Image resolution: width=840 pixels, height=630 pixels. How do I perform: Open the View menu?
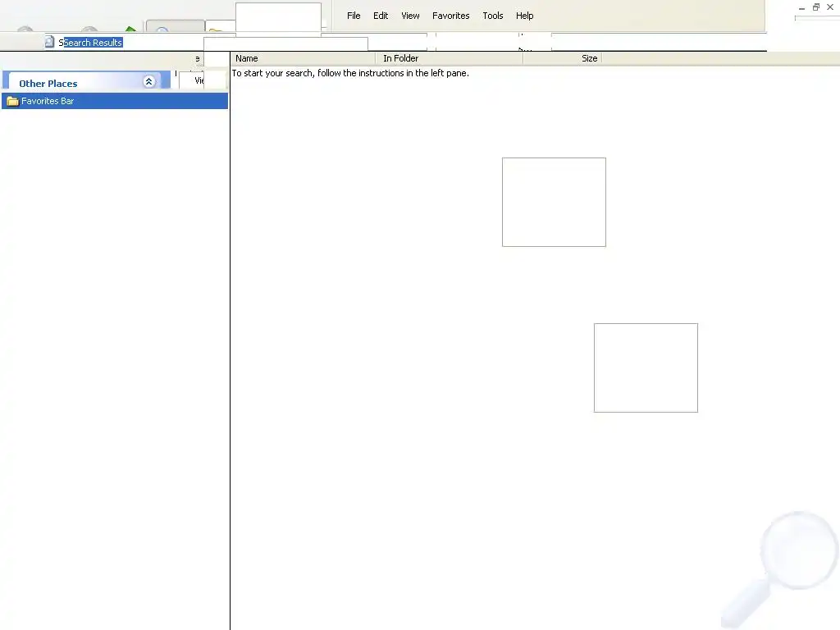pos(410,16)
